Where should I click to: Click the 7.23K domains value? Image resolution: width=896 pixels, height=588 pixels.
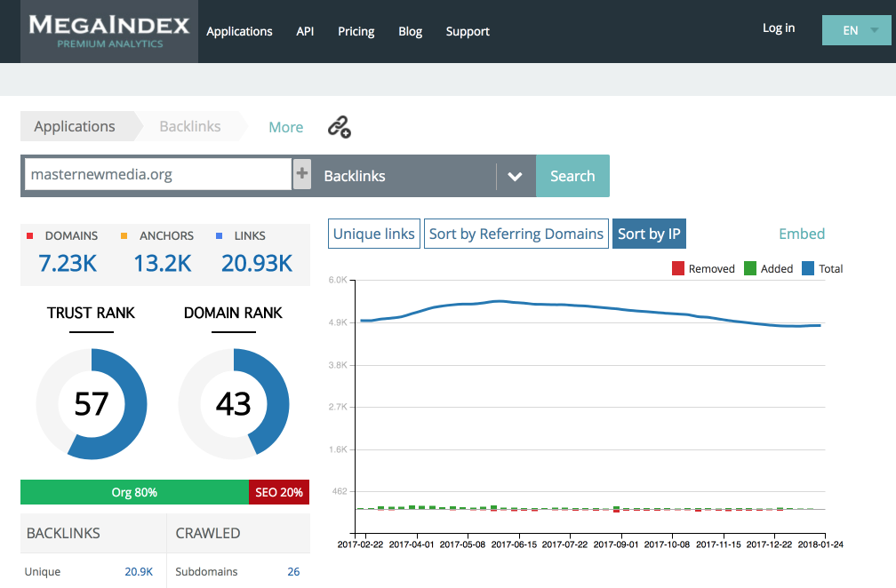68,263
